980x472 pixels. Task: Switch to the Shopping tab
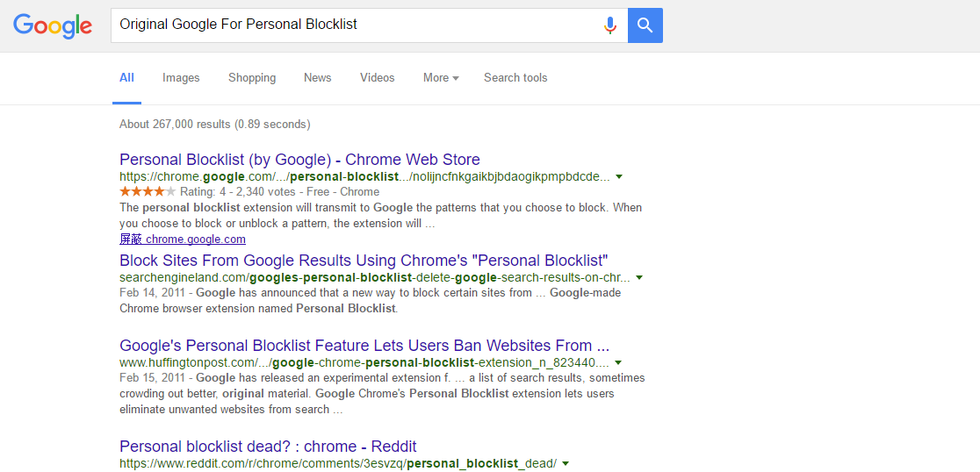tap(252, 77)
